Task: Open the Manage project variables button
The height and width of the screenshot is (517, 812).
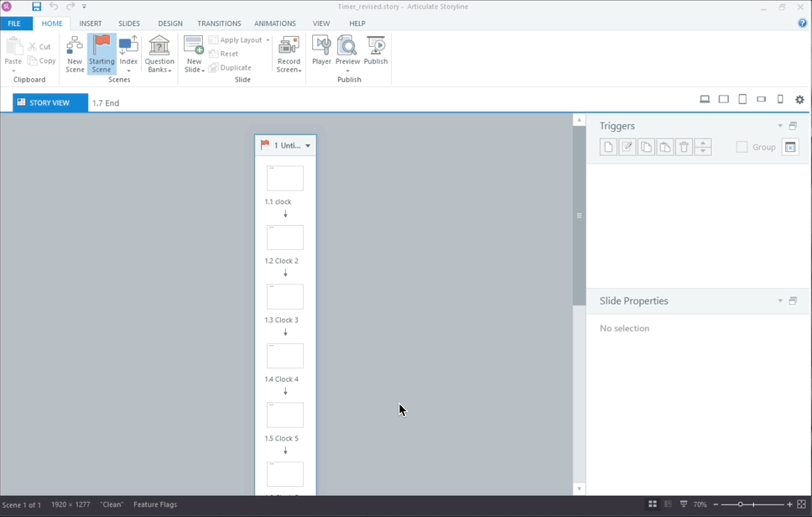Action: (790, 148)
